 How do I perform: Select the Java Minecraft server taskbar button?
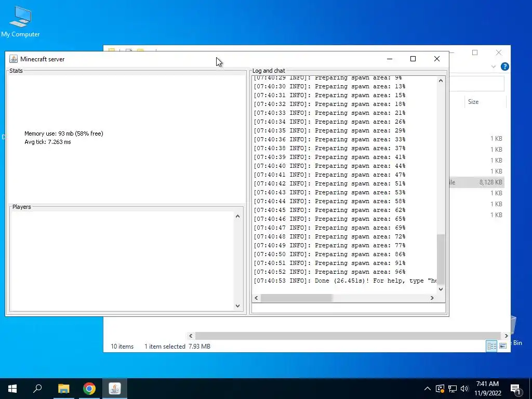point(115,389)
